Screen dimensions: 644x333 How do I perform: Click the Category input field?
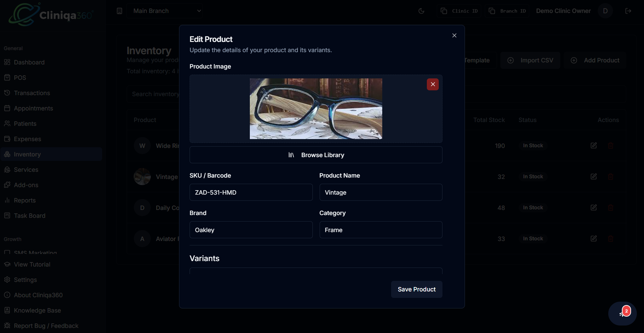[381, 230]
